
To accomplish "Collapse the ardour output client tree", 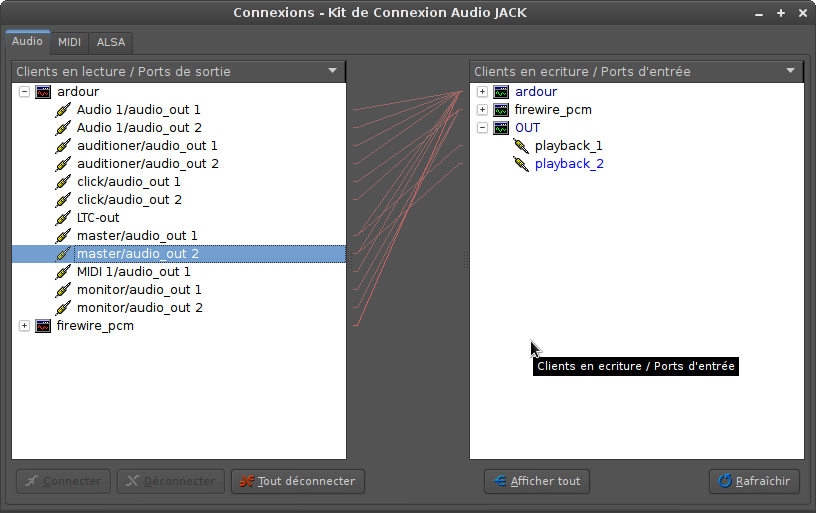I will click(24, 92).
